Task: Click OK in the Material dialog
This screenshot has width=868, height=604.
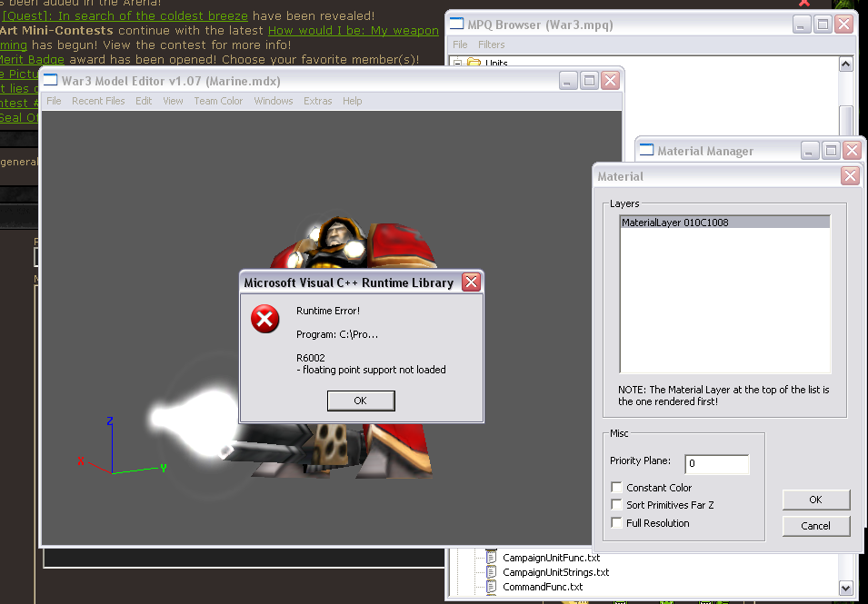Action: click(816, 500)
